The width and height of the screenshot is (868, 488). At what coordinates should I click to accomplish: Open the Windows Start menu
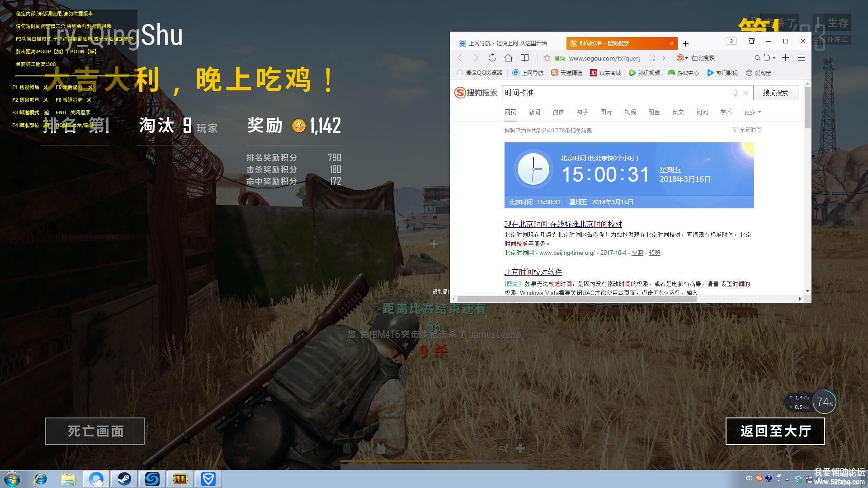(x=12, y=479)
